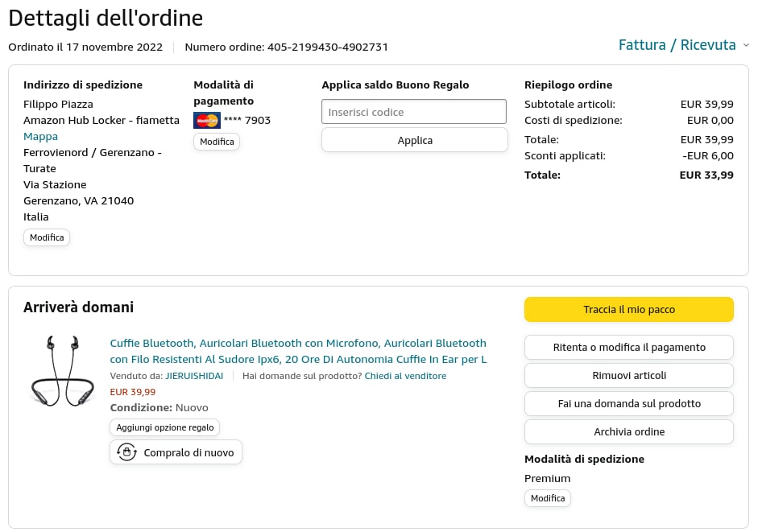Open the Cuffie Bluetooth product title link
The height and width of the screenshot is (532, 758).
(x=298, y=351)
